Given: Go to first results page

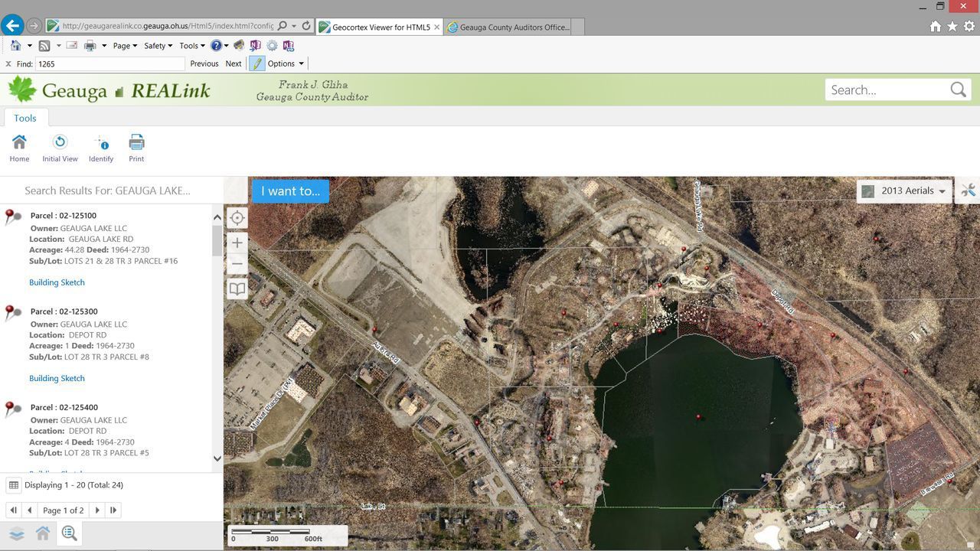Looking at the screenshot, I should (x=13, y=510).
